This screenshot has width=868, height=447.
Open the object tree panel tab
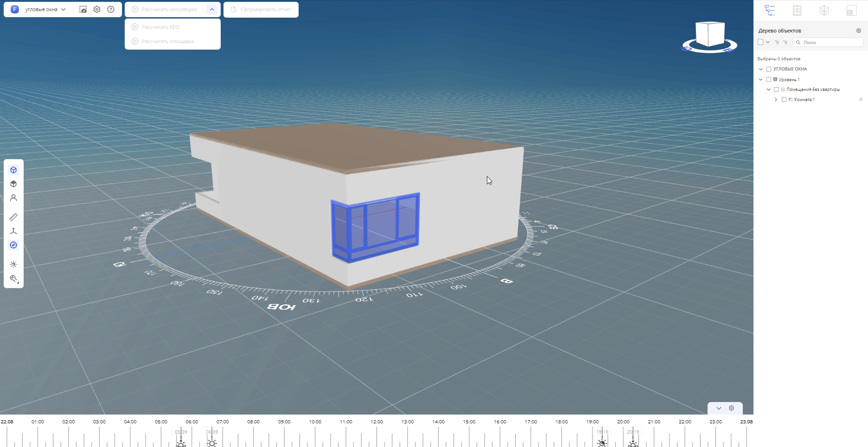click(x=770, y=10)
